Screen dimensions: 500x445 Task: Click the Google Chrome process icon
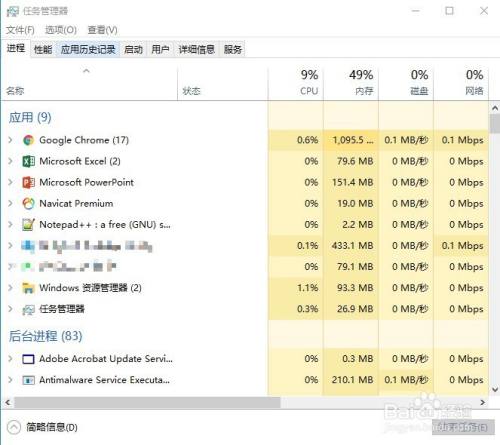(28, 140)
